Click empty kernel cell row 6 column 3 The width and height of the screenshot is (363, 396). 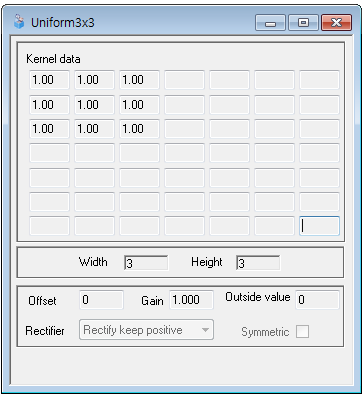click(139, 202)
